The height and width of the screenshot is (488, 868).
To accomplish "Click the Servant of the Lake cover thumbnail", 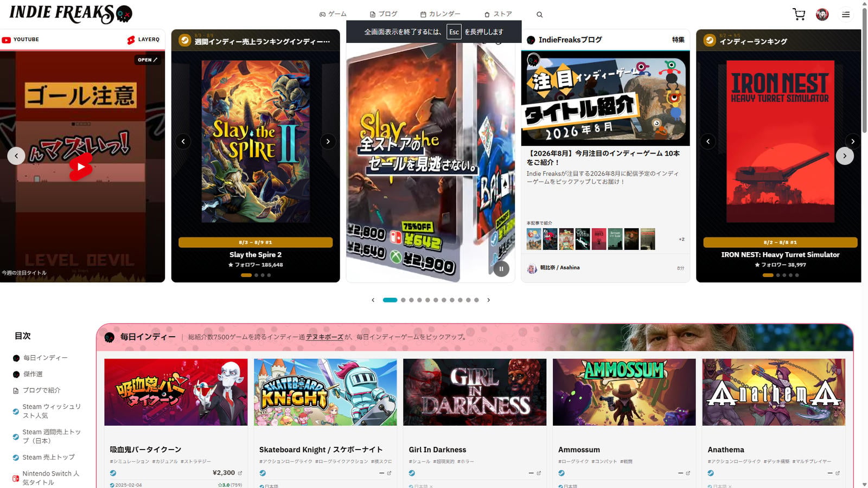I will 615,239.
